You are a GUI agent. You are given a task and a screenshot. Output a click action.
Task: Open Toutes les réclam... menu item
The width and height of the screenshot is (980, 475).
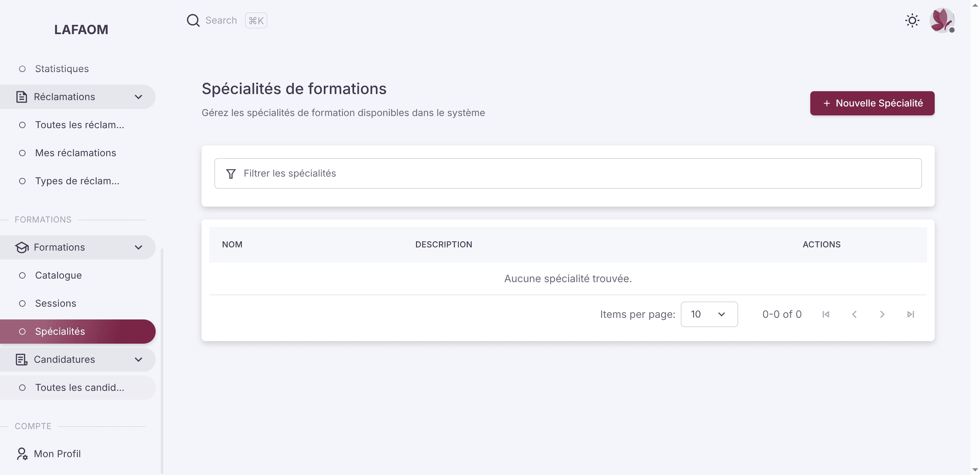coord(78,125)
